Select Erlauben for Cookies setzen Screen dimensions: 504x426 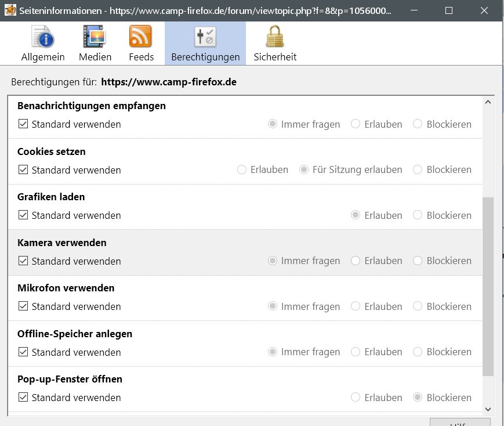[242, 169]
